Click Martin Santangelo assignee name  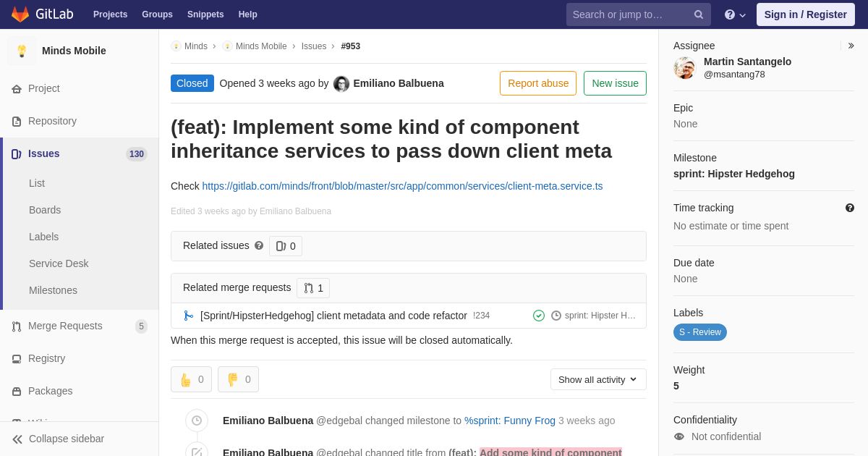[747, 62]
